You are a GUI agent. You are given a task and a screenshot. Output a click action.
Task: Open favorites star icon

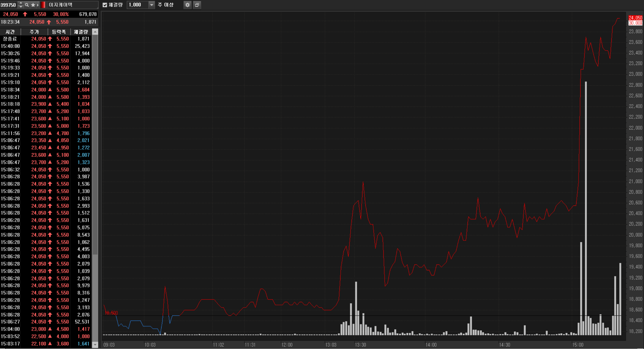tap(33, 5)
